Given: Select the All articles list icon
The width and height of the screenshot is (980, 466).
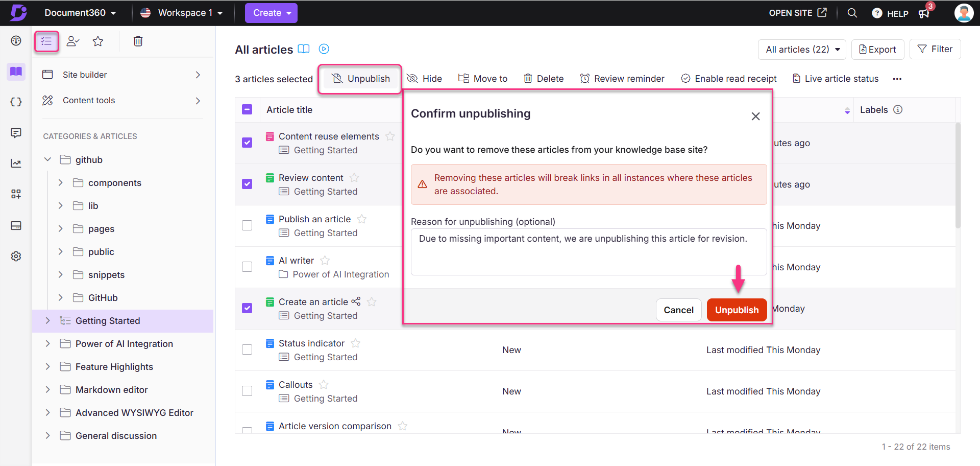Looking at the screenshot, I should pyautogui.click(x=46, y=41).
